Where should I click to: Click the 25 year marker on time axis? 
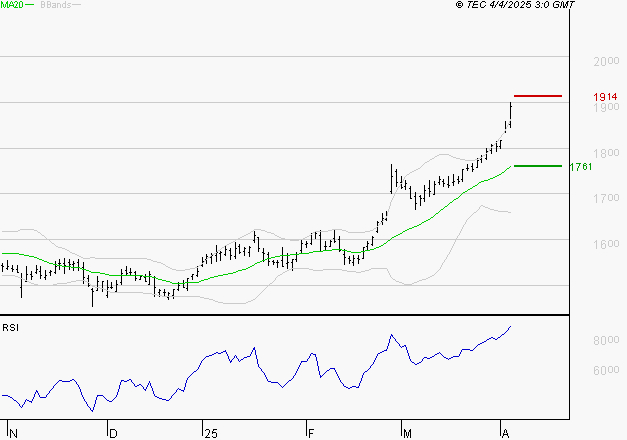[x=211, y=434]
